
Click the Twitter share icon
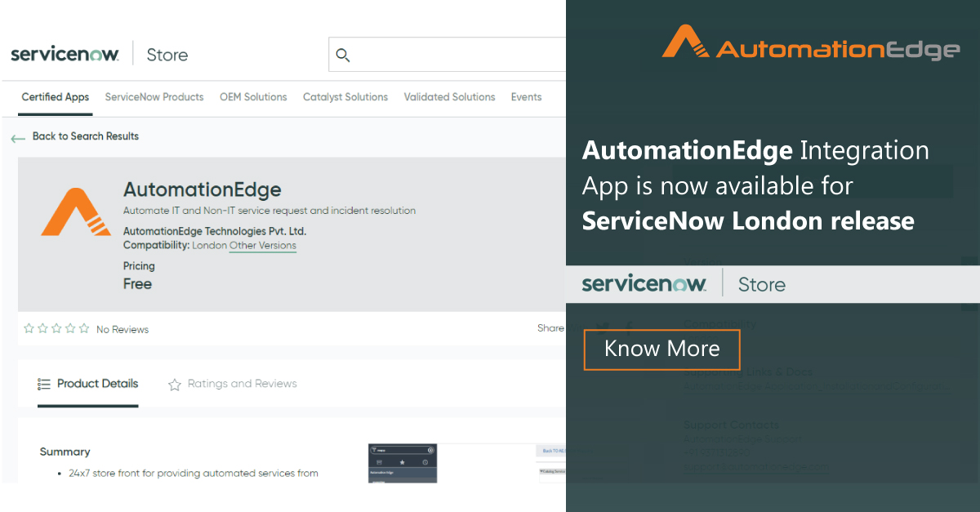coord(602,327)
